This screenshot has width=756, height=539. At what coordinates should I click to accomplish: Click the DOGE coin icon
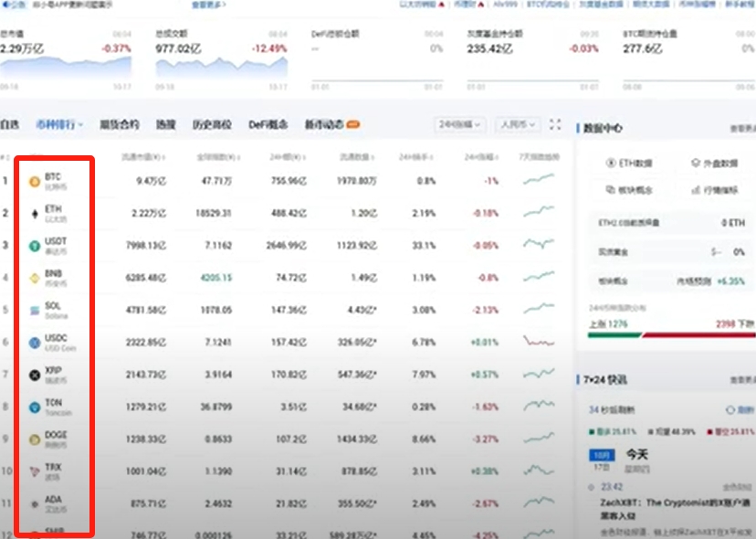coord(34,439)
